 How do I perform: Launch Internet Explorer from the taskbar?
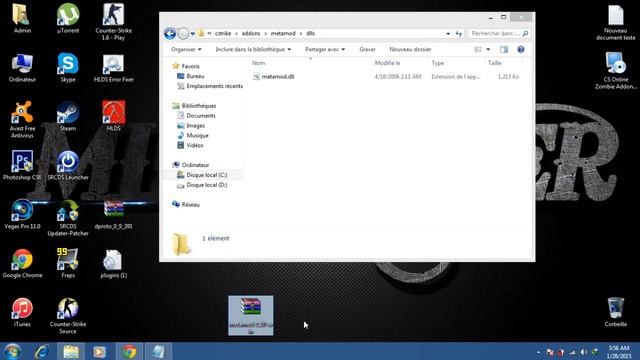[x=42, y=351]
